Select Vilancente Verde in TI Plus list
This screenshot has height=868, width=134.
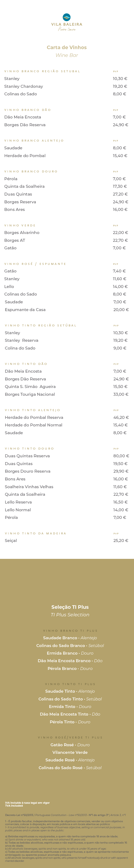(x=70, y=752)
